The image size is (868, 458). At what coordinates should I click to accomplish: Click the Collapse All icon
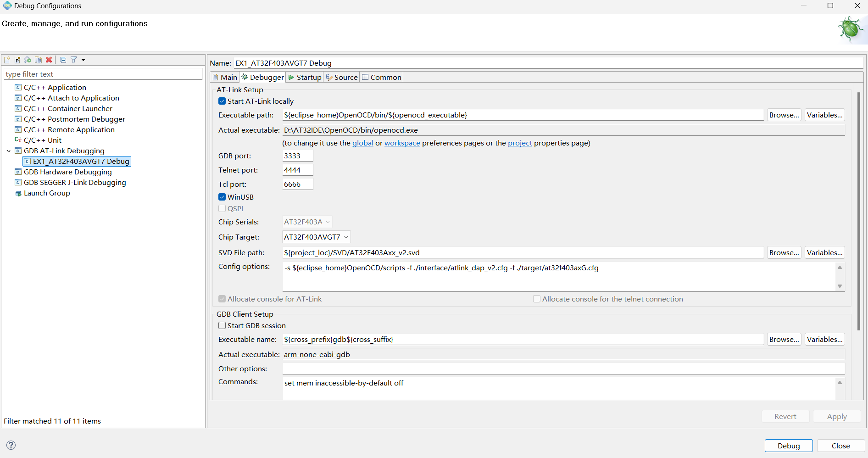63,60
